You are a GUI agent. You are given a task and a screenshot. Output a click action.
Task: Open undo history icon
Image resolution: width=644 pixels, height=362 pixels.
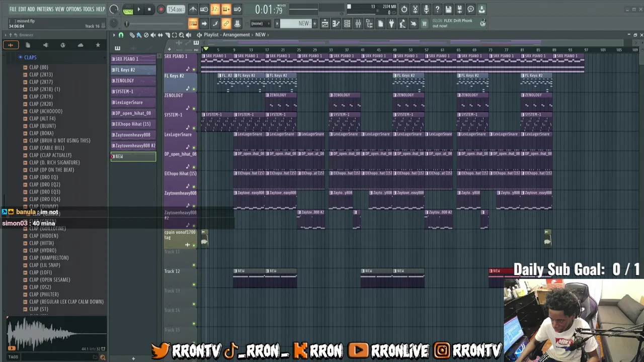coord(404,9)
